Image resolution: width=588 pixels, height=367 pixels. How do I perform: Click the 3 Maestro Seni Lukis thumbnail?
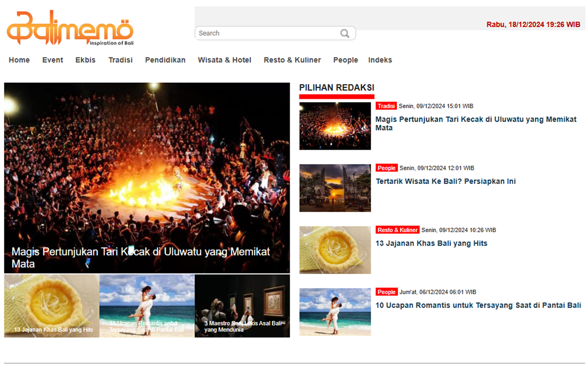[x=242, y=306]
